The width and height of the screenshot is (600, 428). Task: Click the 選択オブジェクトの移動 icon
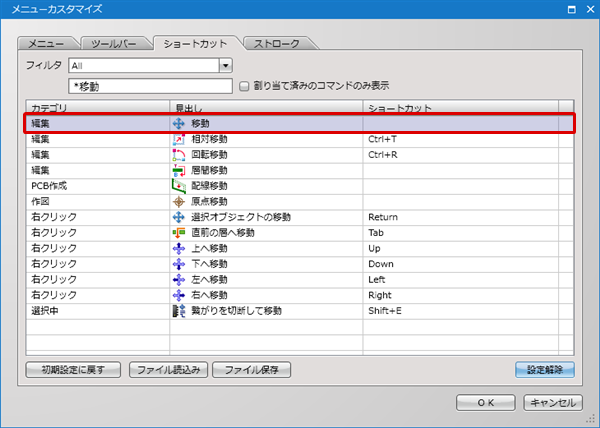click(x=180, y=217)
